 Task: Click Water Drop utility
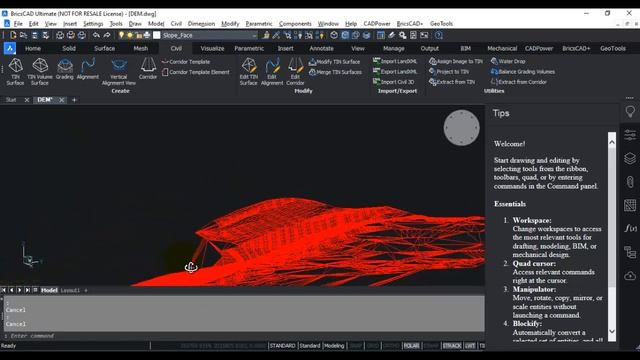[508, 61]
